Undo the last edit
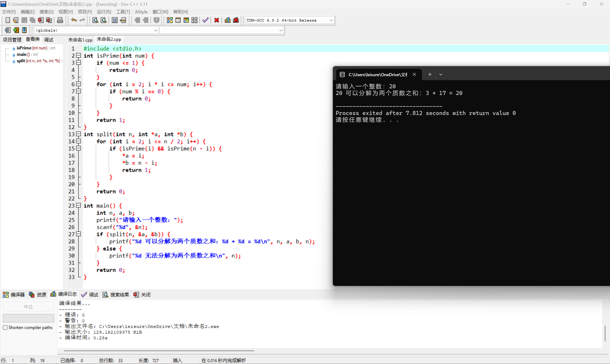The image size is (610, 364). click(x=73, y=20)
